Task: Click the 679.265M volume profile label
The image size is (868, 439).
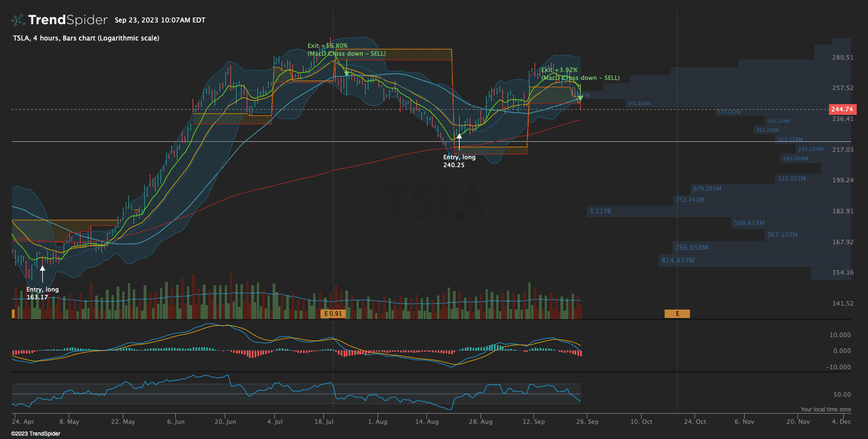Action: (x=707, y=189)
